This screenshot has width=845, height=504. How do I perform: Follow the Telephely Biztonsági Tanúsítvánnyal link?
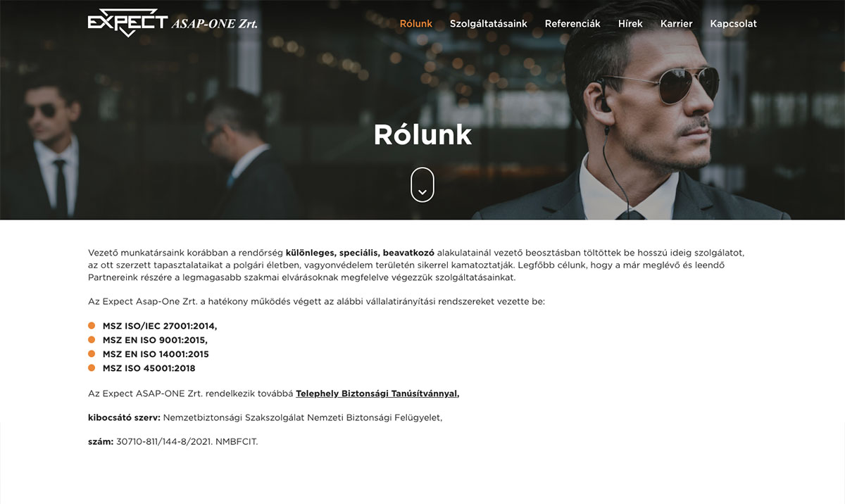tap(377, 393)
